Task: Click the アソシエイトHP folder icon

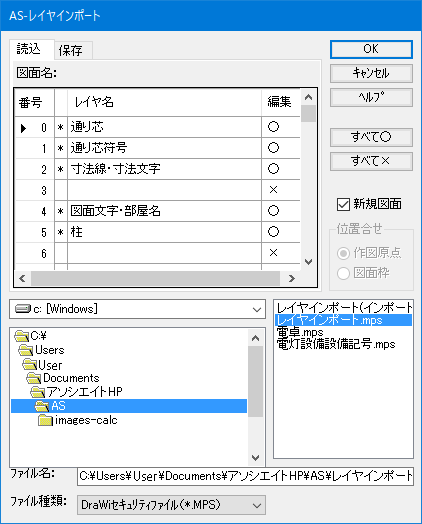Action: point(37,392)
